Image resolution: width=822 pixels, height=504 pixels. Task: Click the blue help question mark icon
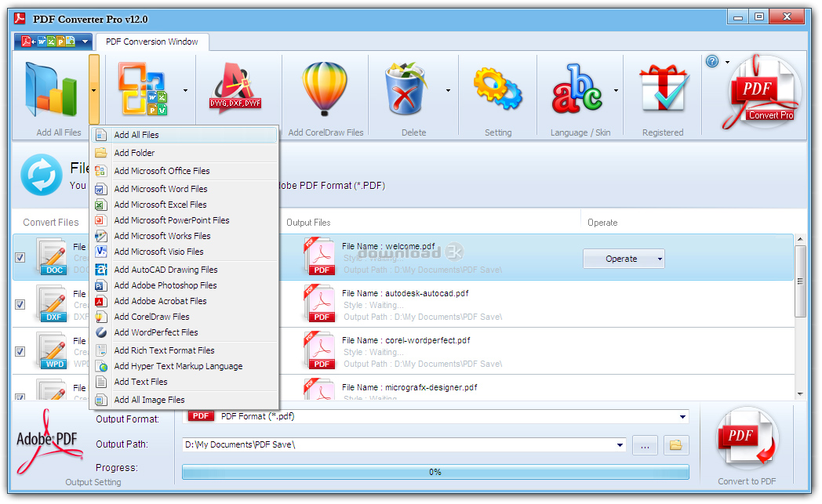tap(712, 62)
